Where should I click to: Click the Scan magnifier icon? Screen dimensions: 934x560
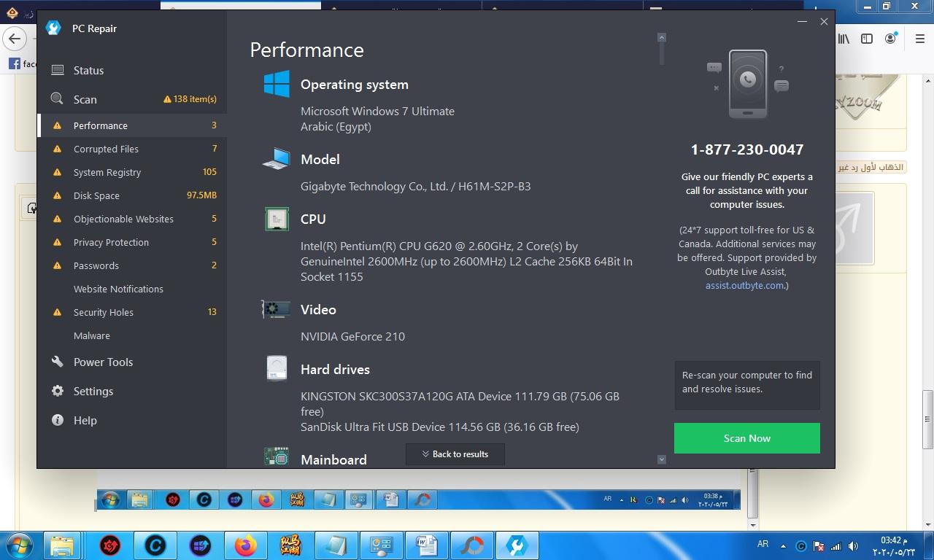point(57,99)
